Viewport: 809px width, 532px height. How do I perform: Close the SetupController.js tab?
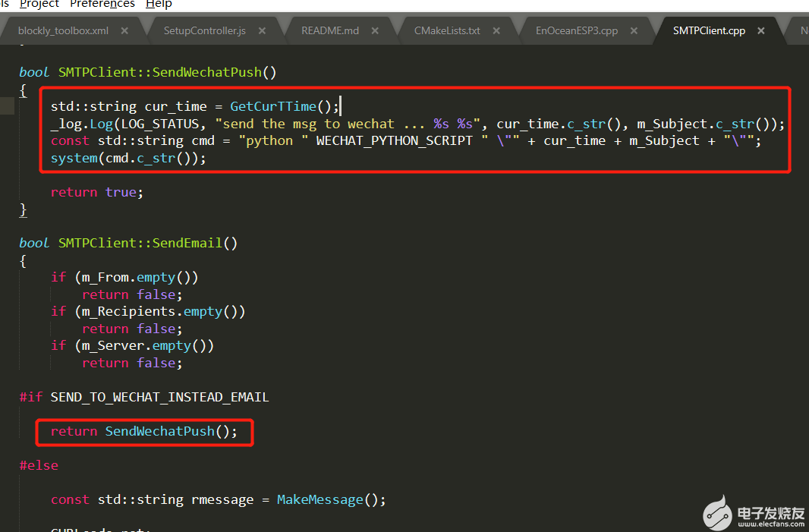coord(262,31)
